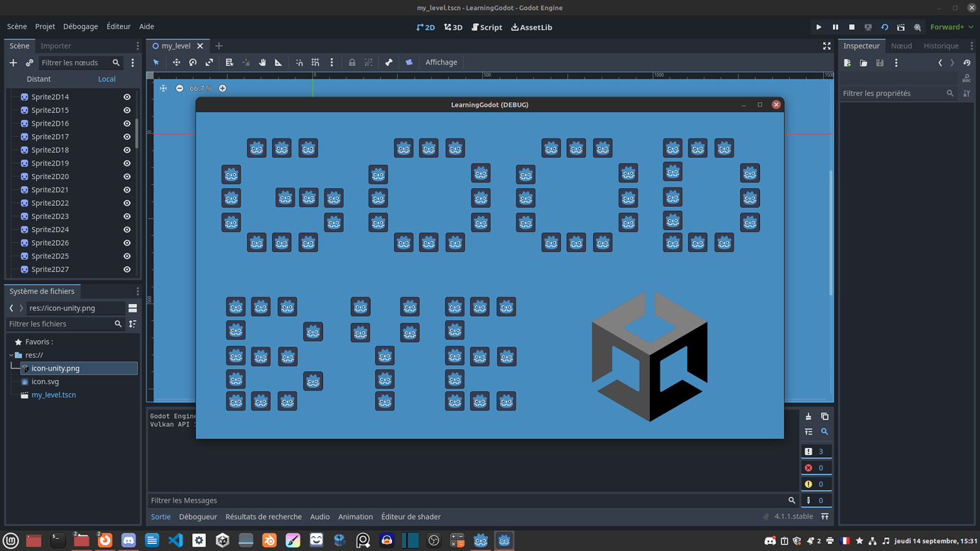Click the 3 warnings counter in the debugger panel

(816, 451)
